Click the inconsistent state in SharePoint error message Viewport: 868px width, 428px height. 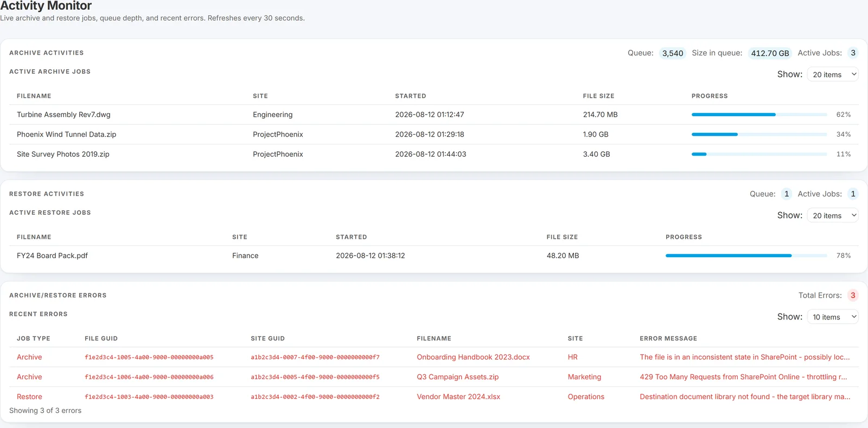pos(745,357)
